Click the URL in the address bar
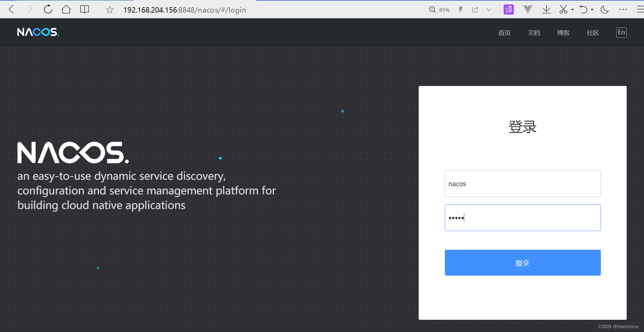Screen dimensions: 644x332 pyautogui.click(x=185, y=10)
